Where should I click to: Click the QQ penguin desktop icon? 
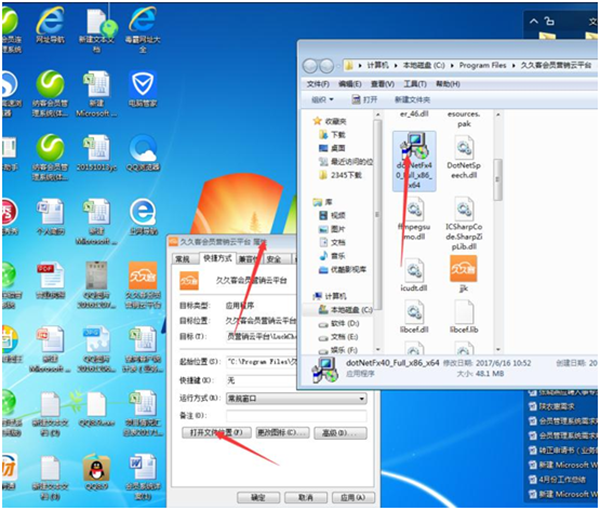(x=94, y=470)
